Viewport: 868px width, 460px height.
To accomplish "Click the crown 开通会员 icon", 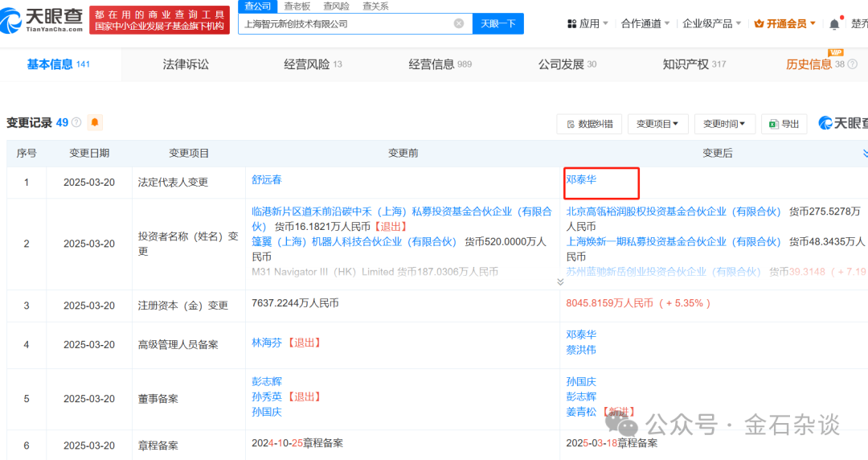I will 759,24.
